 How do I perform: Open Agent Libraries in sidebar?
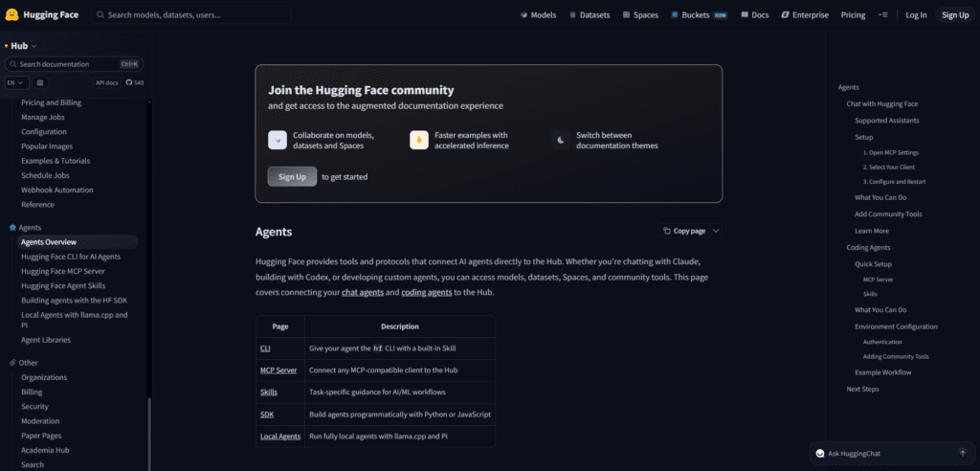[46, 340]
